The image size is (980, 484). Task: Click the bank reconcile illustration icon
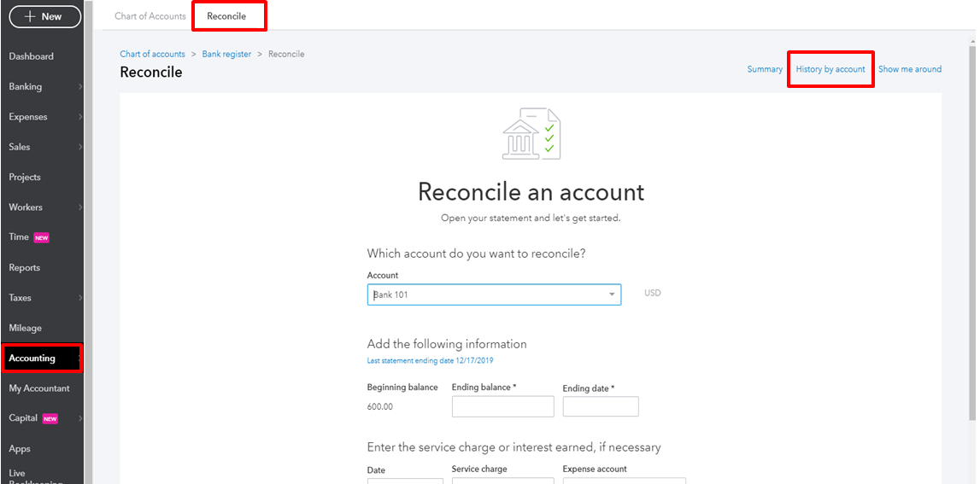[531, 134]
